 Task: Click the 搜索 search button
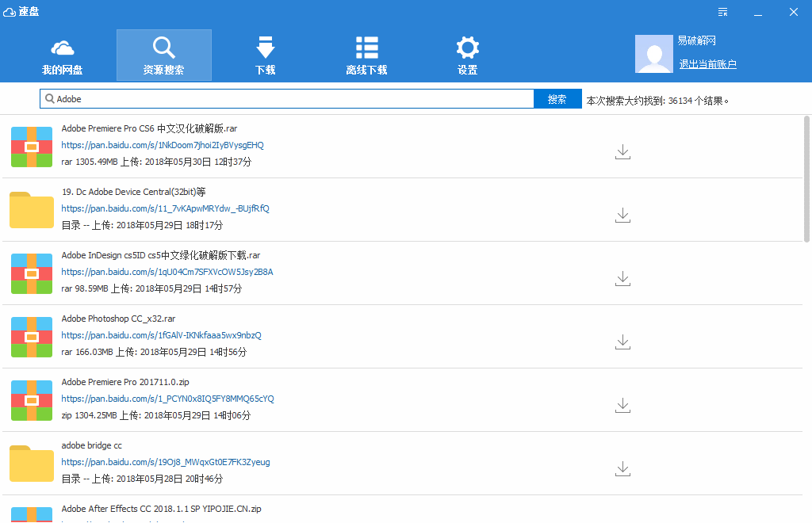557,99
